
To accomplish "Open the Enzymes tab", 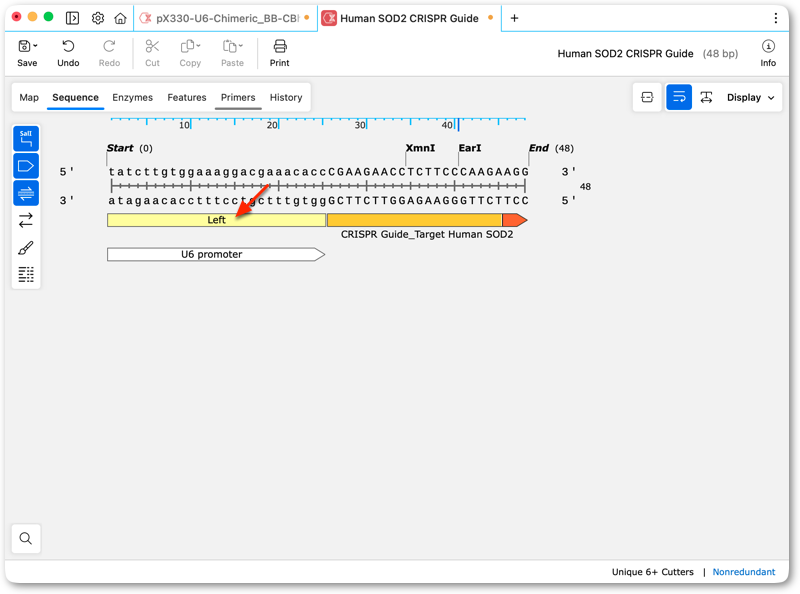I will [133, 97].
